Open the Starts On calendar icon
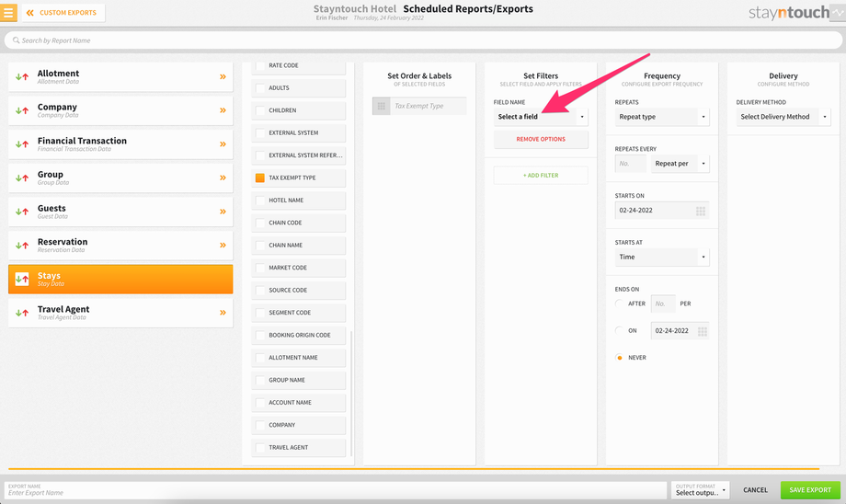The height and width of the screenshot is (504, 846). [701, 211]
